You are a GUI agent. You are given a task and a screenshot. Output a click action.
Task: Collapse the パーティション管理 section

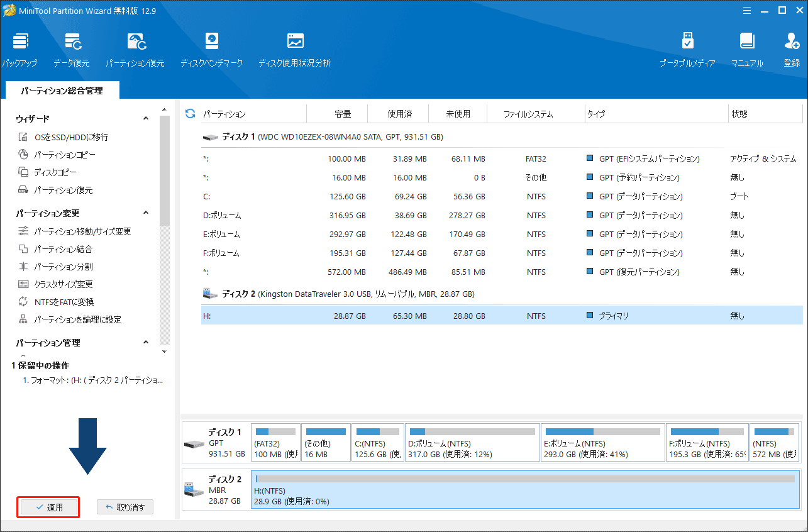(x=146, y=343)
